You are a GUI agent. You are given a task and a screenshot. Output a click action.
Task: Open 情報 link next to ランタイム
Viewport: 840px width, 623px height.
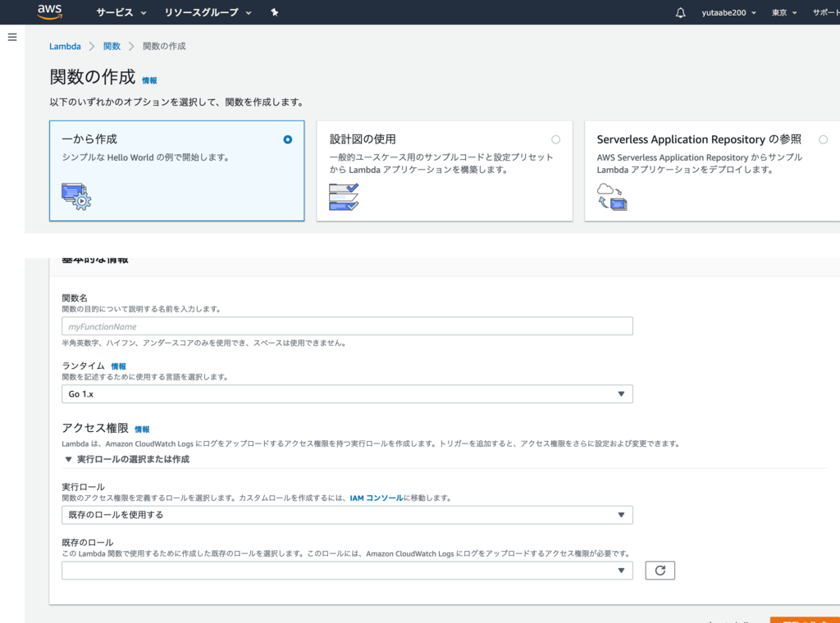(x=118, y=366)
